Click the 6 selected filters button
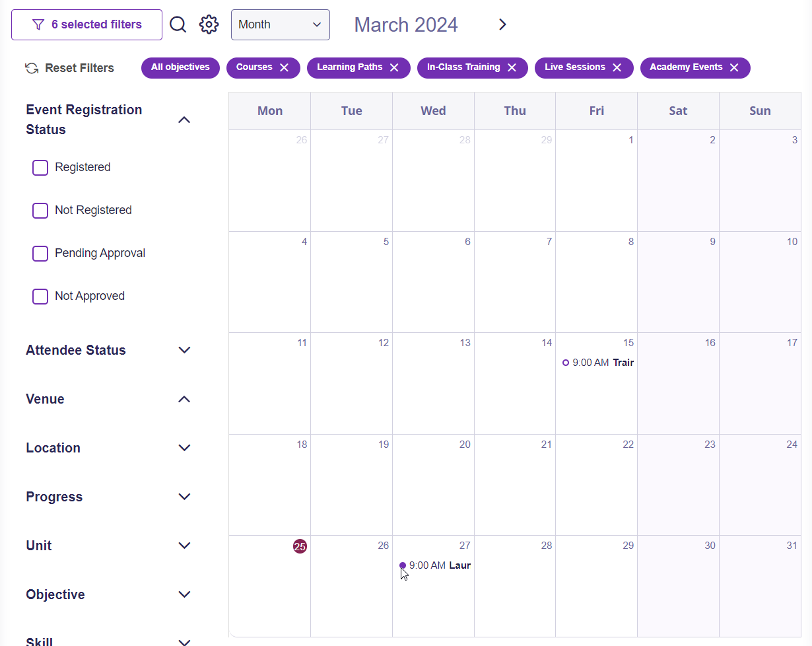 coord(86,24)
